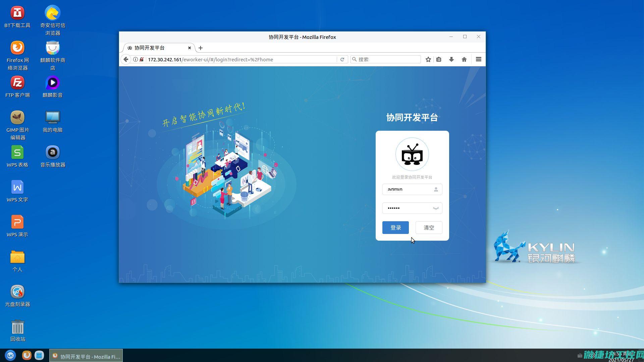Open the downloads arrow icon
The height and width of the screenshot is (362, 644).
451,59
